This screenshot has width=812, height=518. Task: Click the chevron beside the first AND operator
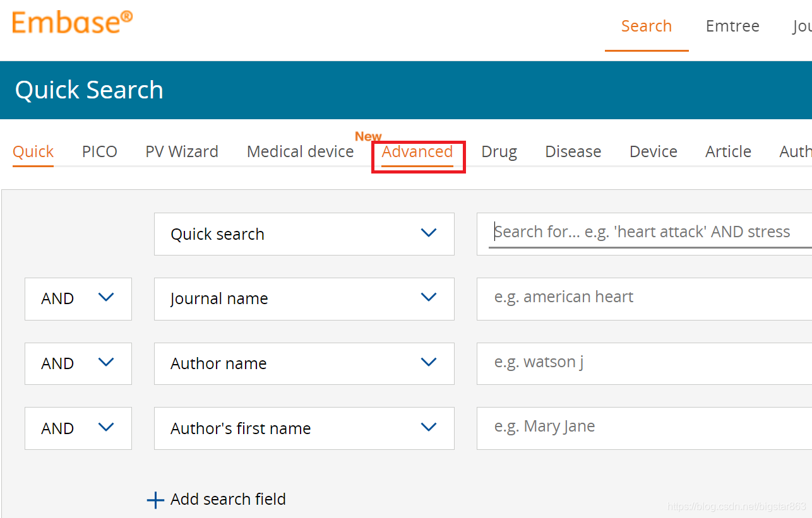click(x=106, y=297)
